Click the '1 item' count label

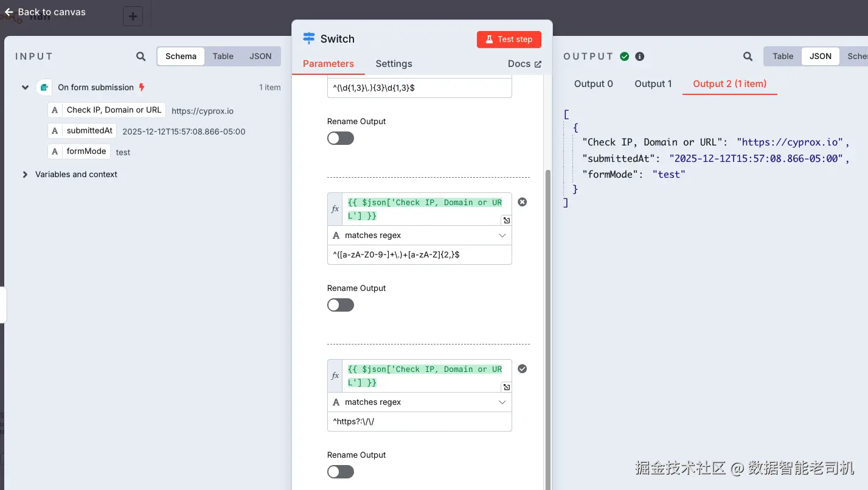[270, 88]
